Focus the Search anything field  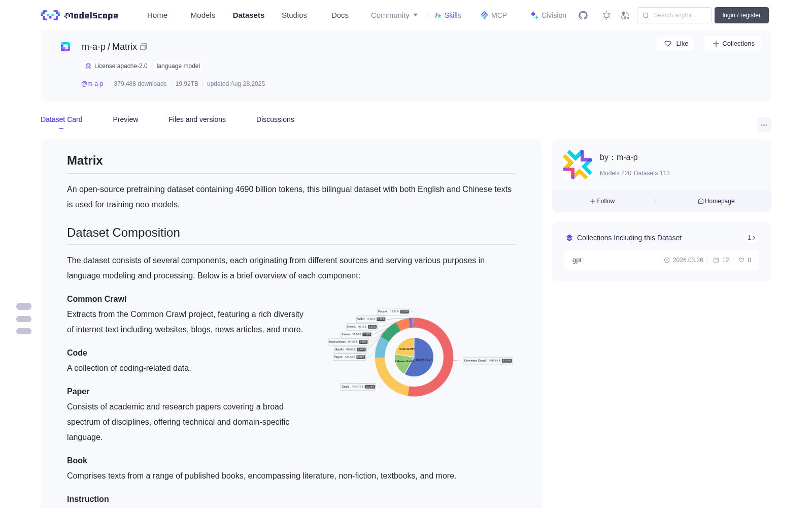tap(674, 15)
